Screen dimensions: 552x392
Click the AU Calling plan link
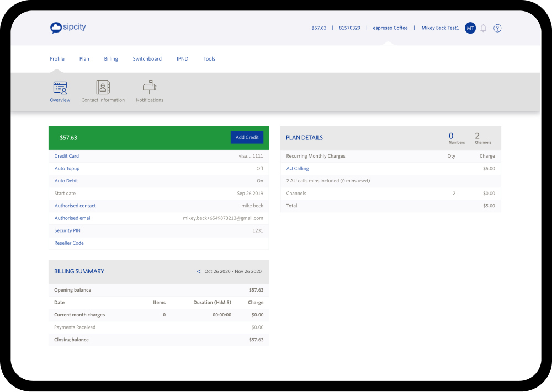(x=298, y=169)
